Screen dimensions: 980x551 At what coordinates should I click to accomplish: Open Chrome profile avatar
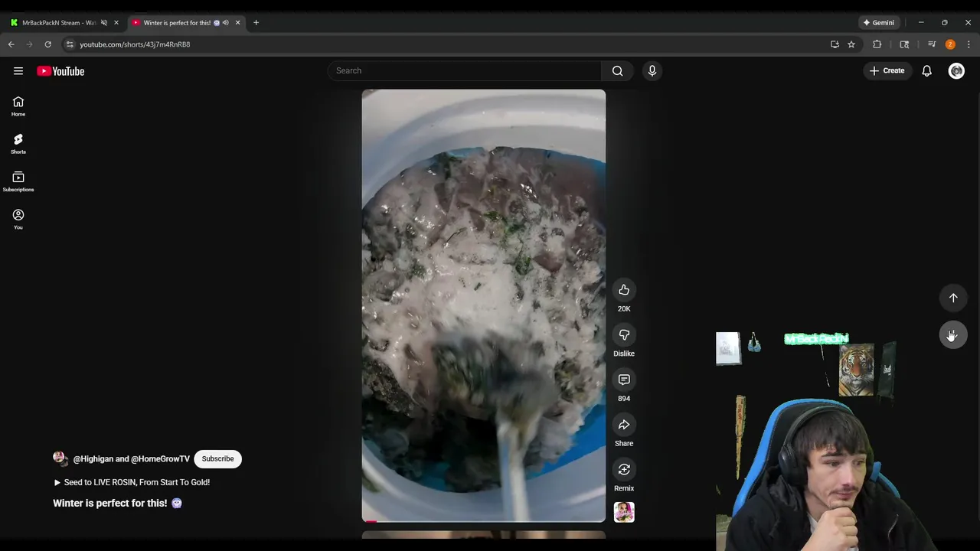tap(950, 44)
